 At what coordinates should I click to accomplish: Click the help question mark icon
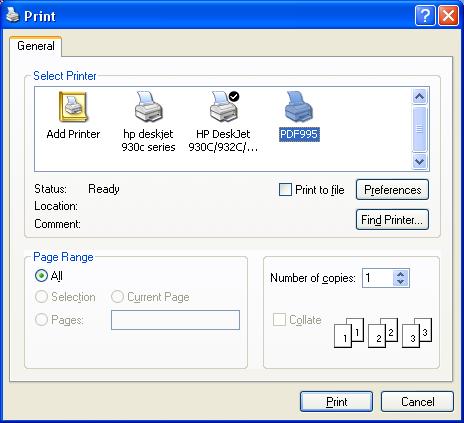[425, 15]
